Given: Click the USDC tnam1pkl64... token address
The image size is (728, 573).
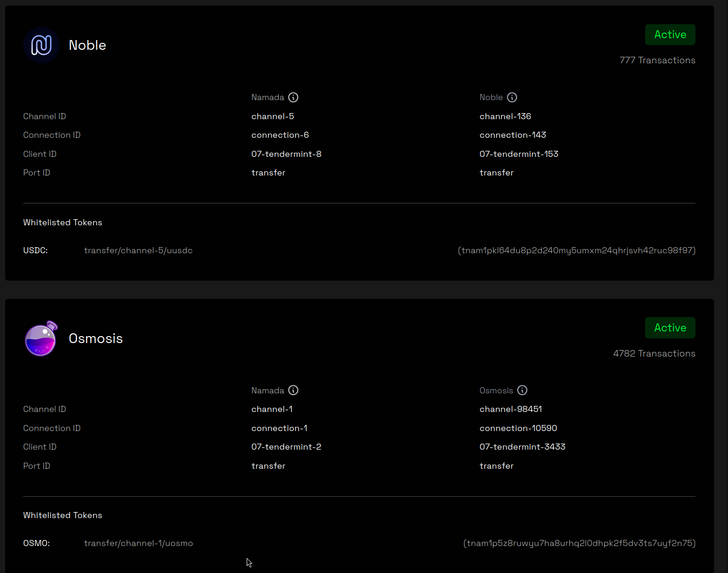Looking at the screenshot, I should 577,250.
